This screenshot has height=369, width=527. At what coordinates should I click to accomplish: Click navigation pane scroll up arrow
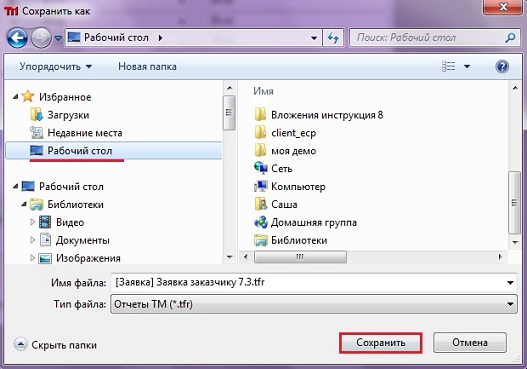(x=230, y=88)
